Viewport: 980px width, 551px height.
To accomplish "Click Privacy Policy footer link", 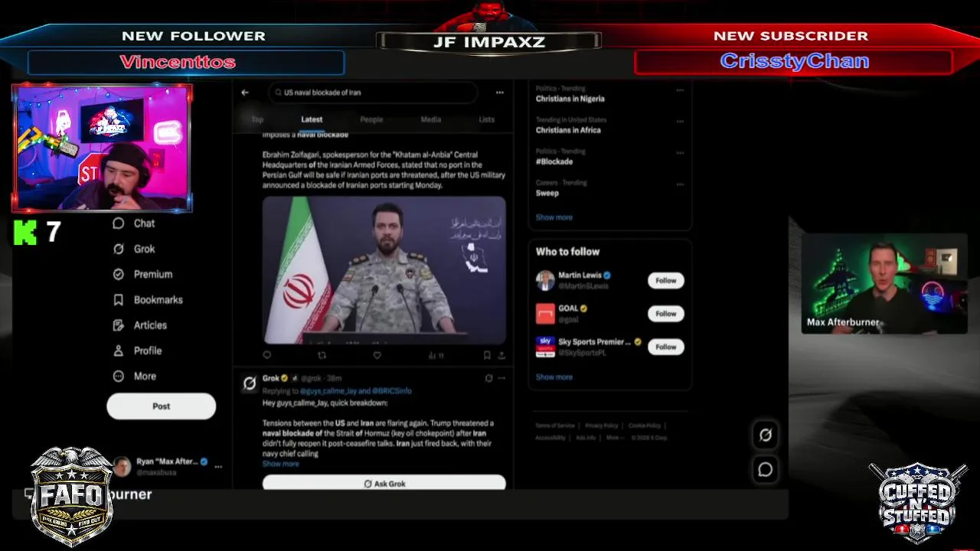I will tap(601, 425).
